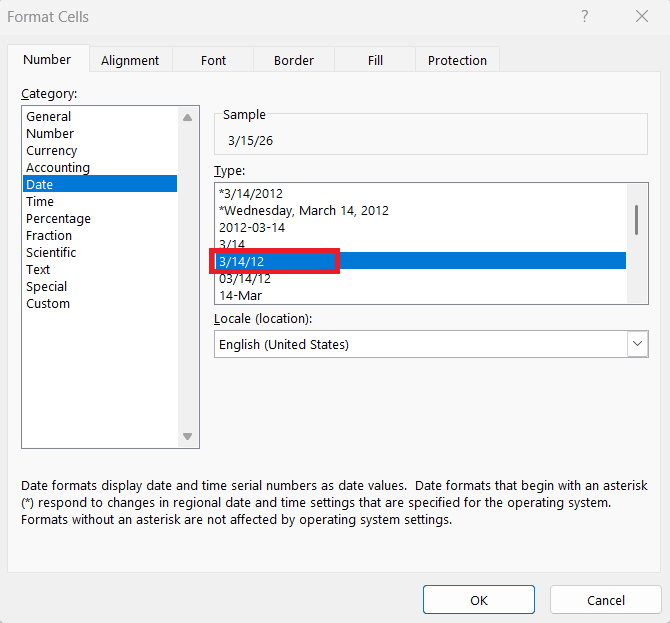Expand the Locale location dropdown
Screen dimensions: 670x623
[637, 344]
